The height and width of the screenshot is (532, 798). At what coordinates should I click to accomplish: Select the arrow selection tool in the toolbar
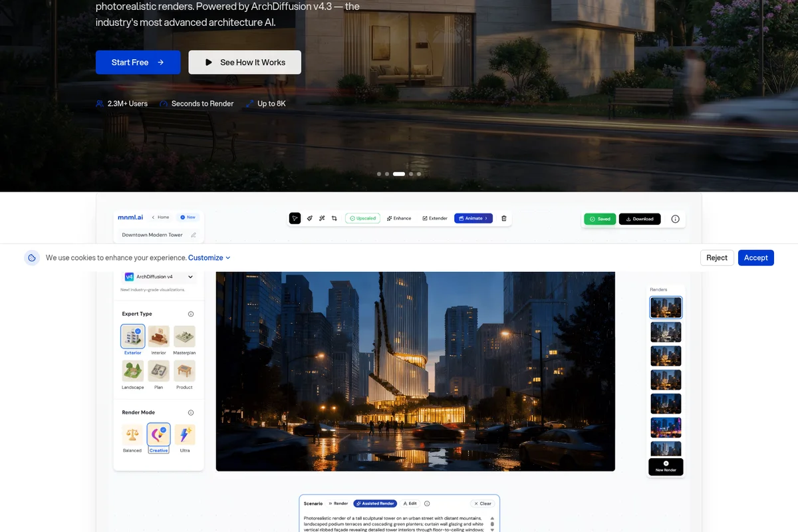pyautogui.click(x=295, y=218)
